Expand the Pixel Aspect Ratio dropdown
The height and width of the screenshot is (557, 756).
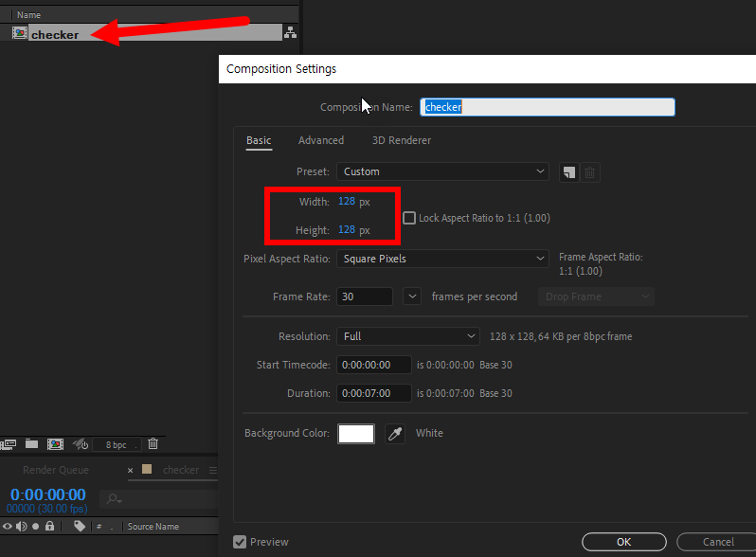[x=442, y=259]
